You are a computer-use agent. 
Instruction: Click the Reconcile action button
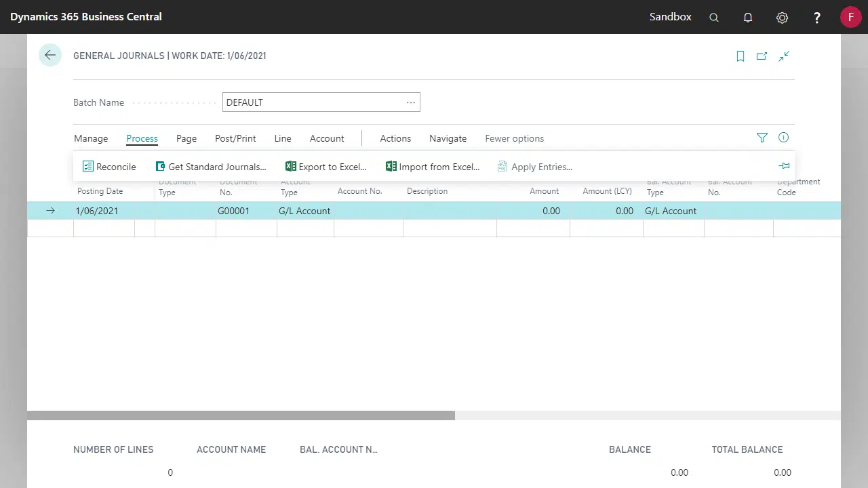coord(109,167)
